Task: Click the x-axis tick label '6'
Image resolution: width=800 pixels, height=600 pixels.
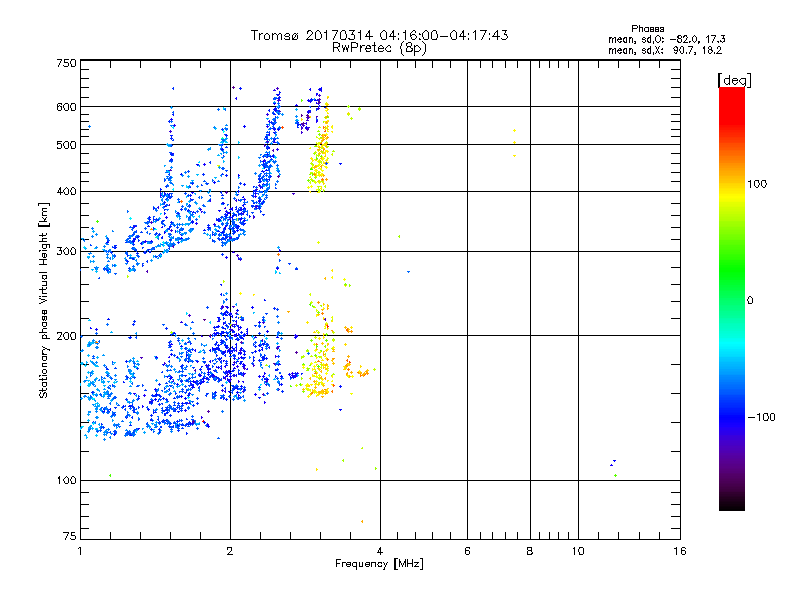Action: (x=467, y=551)
